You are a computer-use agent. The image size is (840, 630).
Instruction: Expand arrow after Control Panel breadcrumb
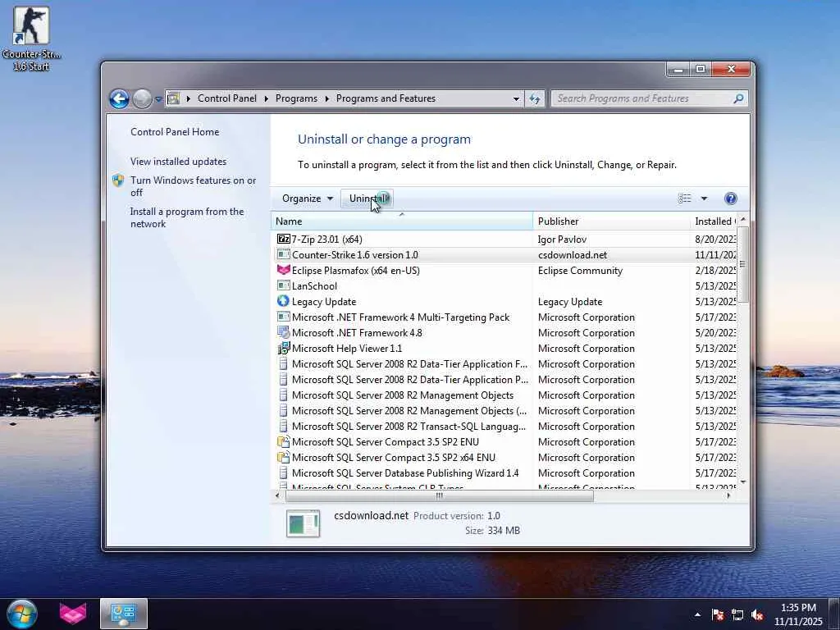pos(267,98)
